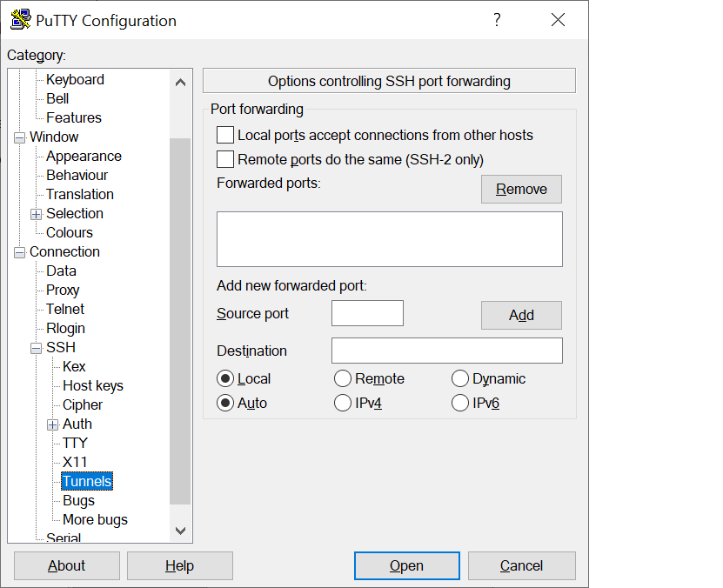Click the About button
This screenshot has width=723, height=588.
pyautogui.click(x=67, y=566)
